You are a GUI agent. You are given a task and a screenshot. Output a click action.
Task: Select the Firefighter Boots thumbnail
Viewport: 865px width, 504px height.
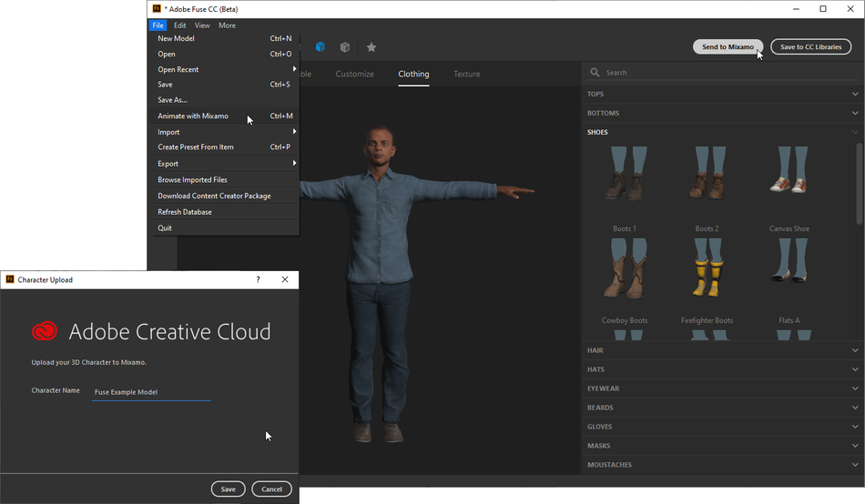click(x=707, y=268)
